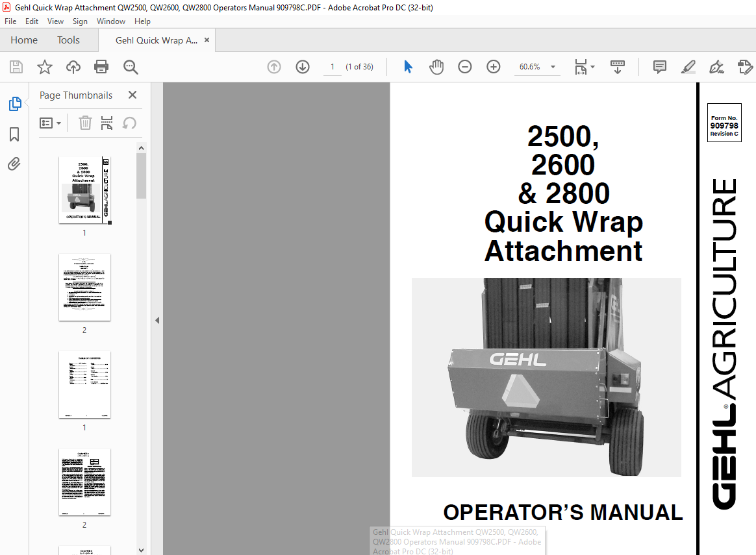Activate the Hand pan tool
The height and width of the screenshot is (555, 756).
(x=436, y=67)
